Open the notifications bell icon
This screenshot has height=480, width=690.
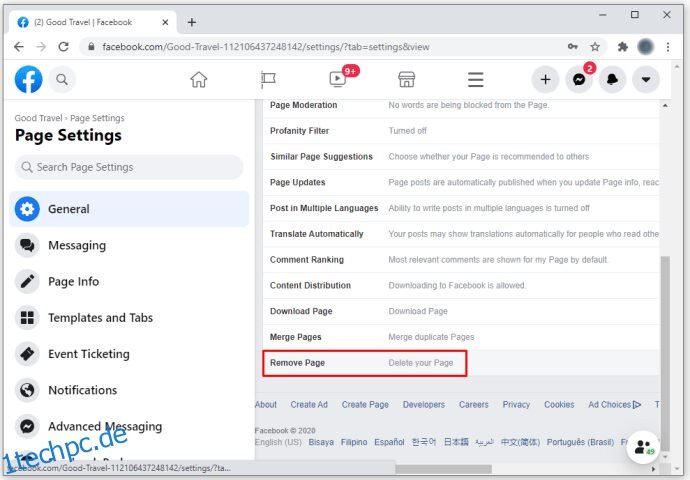612,80
